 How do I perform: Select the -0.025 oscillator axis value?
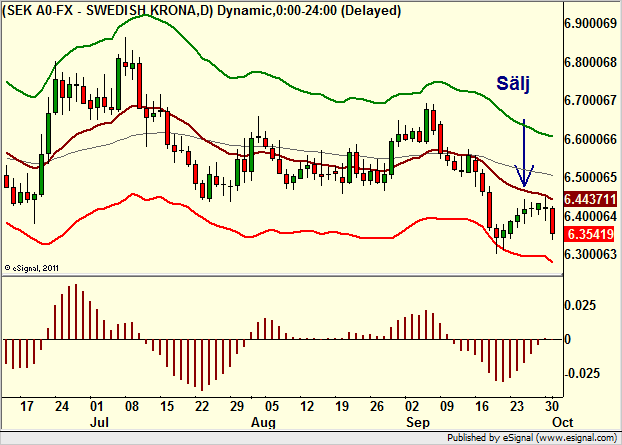[582, 373]
